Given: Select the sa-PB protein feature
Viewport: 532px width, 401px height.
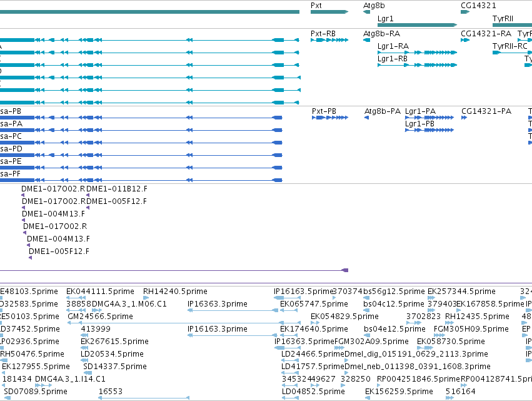Looking at the screenshot, I should [141, 118].
